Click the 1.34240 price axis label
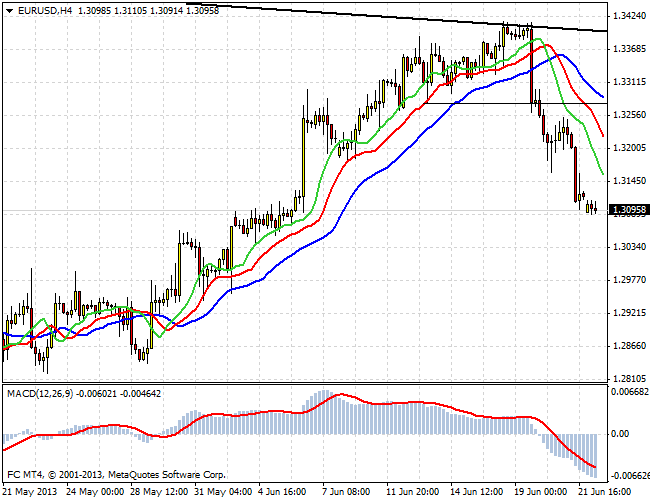Viewport: 650px width, 500px height. (629, 16)
